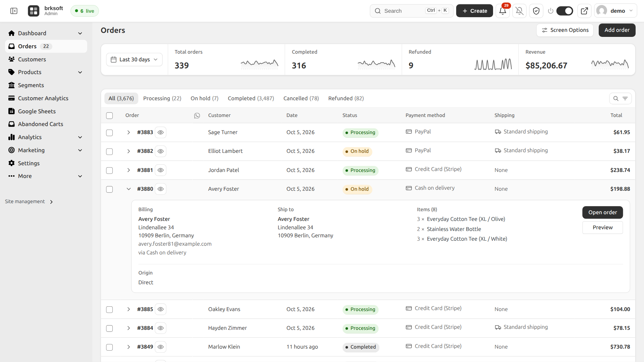Check the box for order #3880
Screen dimensions: 644x362
click(x=109, y=189)
